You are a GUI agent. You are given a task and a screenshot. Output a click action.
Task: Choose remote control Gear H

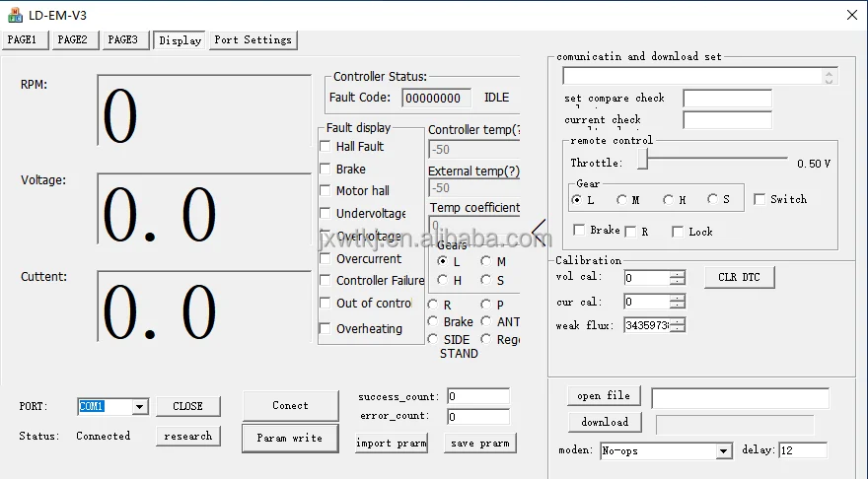point(668,200)
